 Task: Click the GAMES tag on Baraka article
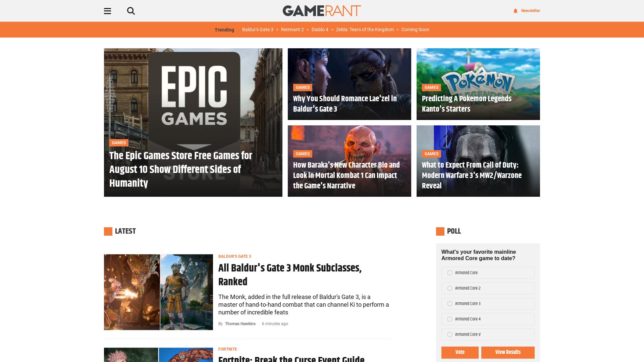[x=303, y=154]
